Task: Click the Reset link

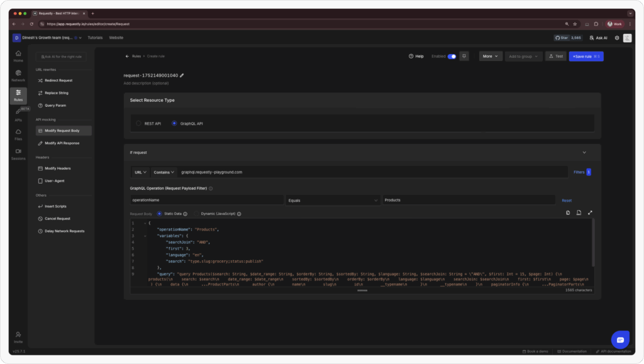Action: coord(567,201)
